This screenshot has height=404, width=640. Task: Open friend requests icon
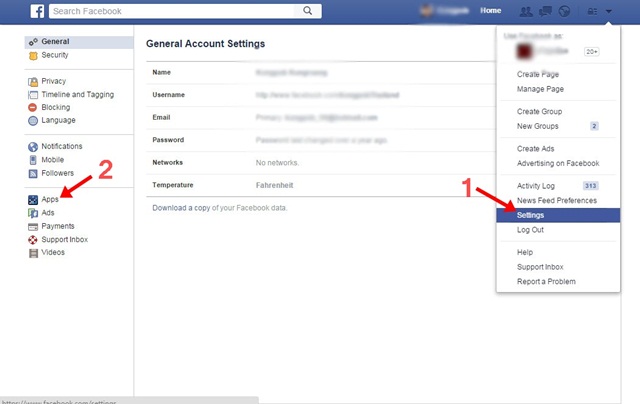click(x=526, y=11)
